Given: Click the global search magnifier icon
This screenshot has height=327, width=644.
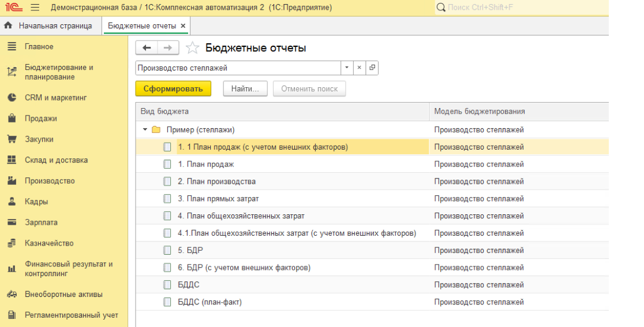Looking at the screenshot, I should click(x=441, y=8).
